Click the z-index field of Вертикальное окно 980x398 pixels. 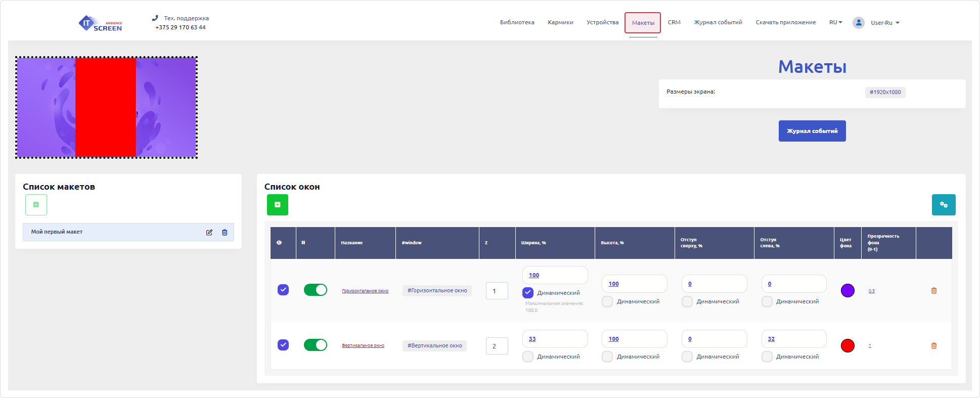point(497,346)
